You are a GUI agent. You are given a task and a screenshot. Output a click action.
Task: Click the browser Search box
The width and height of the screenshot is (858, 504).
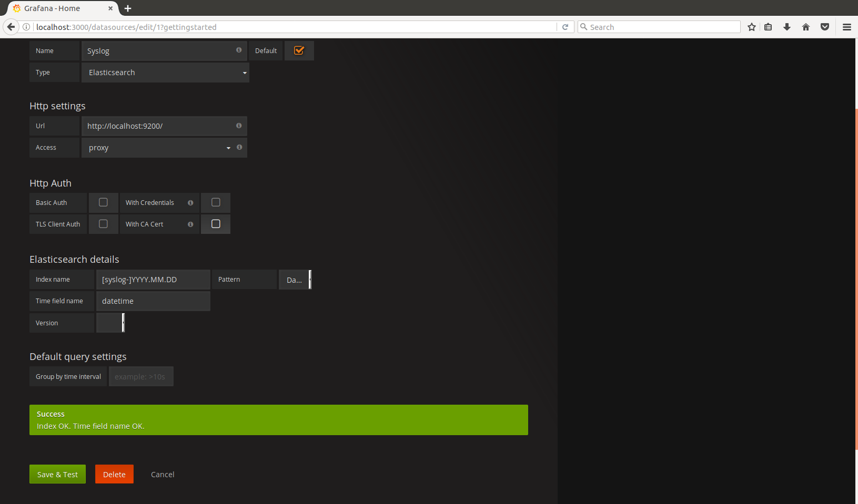(659, 27)
